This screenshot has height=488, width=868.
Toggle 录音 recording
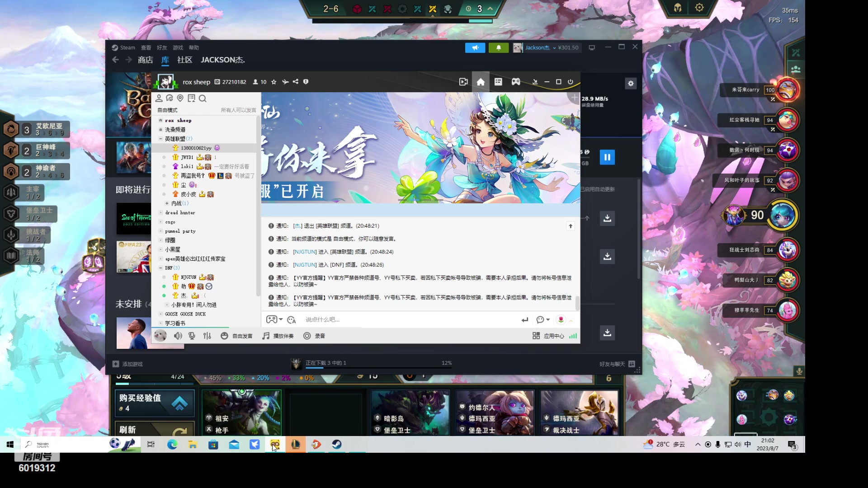click(x=314, y=336)
